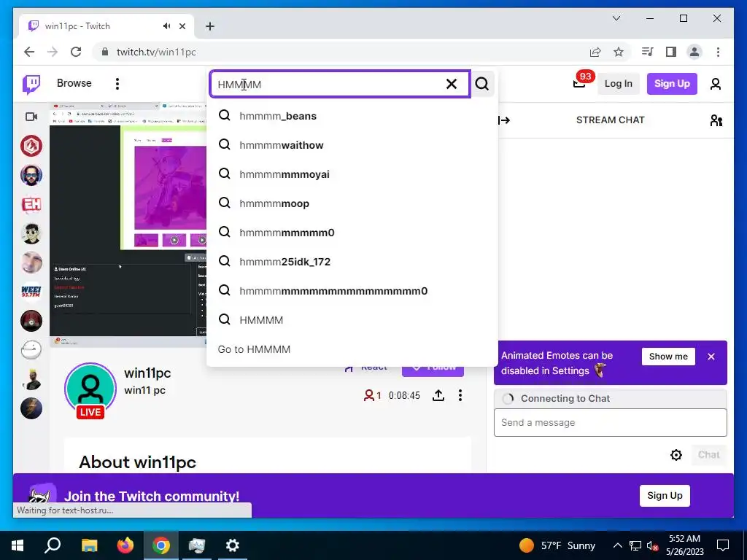Dismiss the Animated Emotes banner
Screen dimensions: 747x560
click(711, 356)
